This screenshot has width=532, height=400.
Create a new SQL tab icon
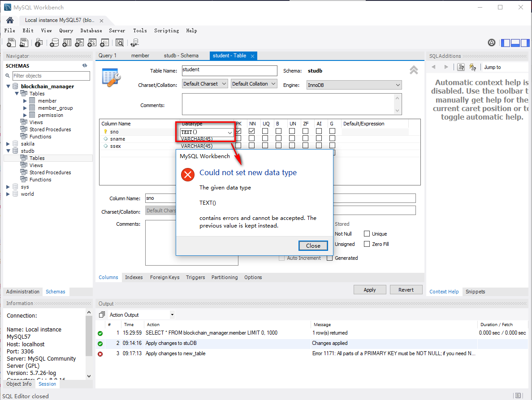click(11, 43)
